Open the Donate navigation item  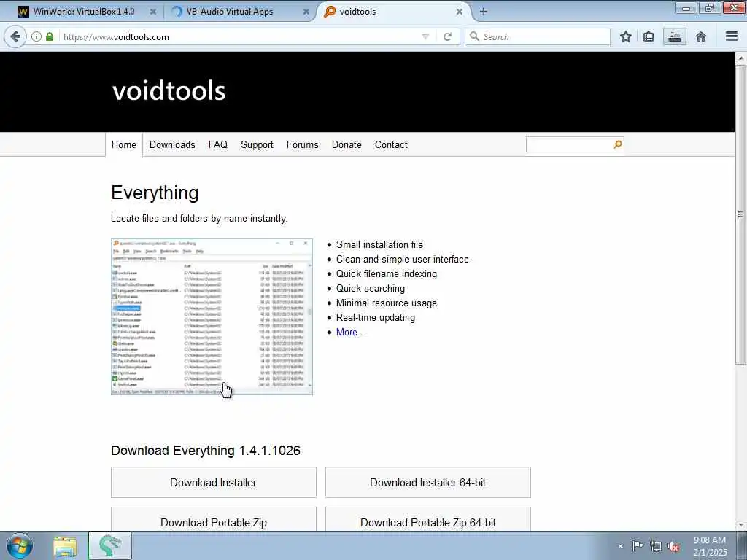click(347, 145)
